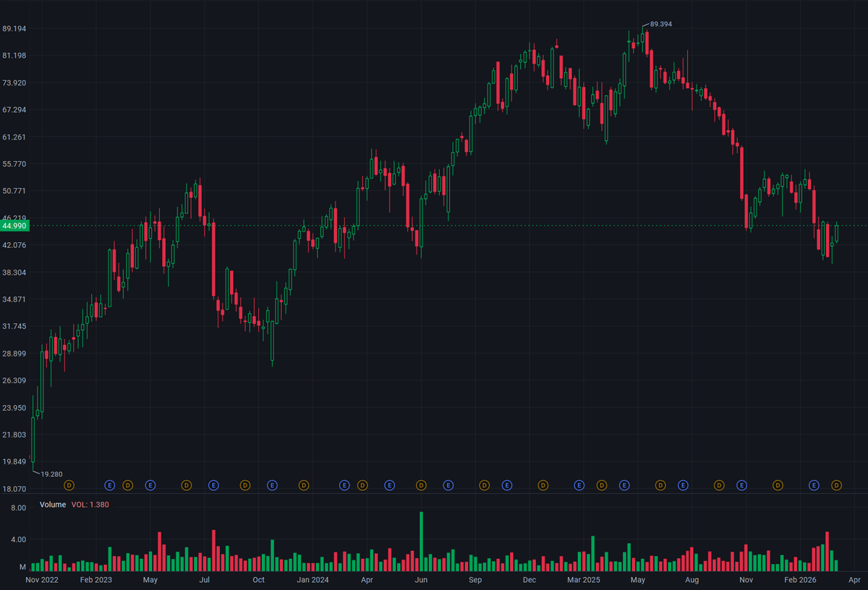Viewport: 868px width, 590px height.
Task: Click the 67.294 price axis label
Action: (14, 109)
